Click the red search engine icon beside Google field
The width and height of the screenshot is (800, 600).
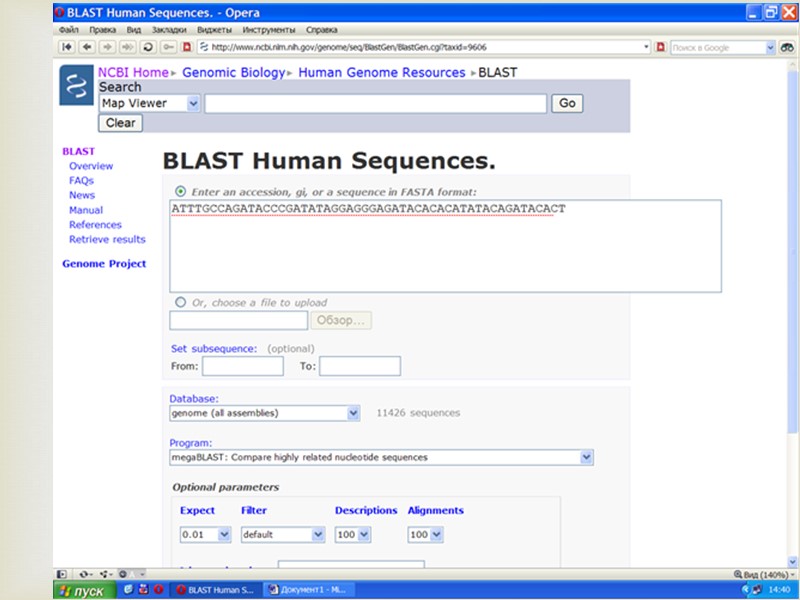pyautogui.click(x=661, y=47)
